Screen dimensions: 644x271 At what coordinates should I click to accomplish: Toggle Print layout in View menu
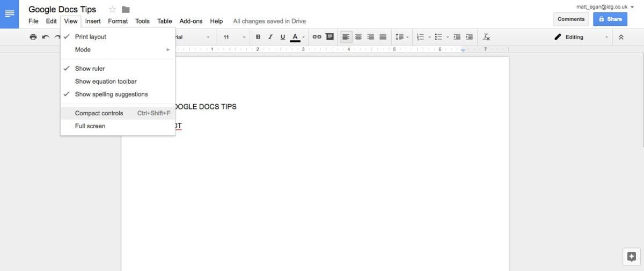tap(118, 37)
